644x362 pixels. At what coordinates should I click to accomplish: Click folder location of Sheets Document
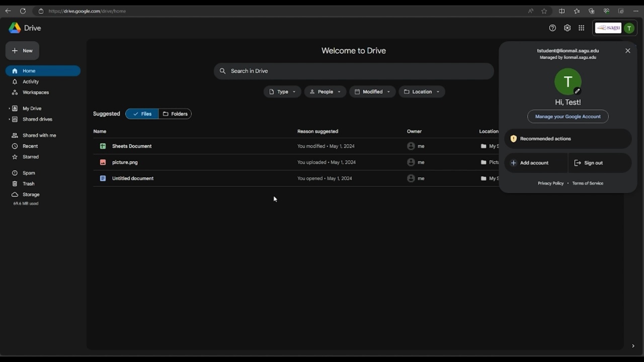pos(489,146)
